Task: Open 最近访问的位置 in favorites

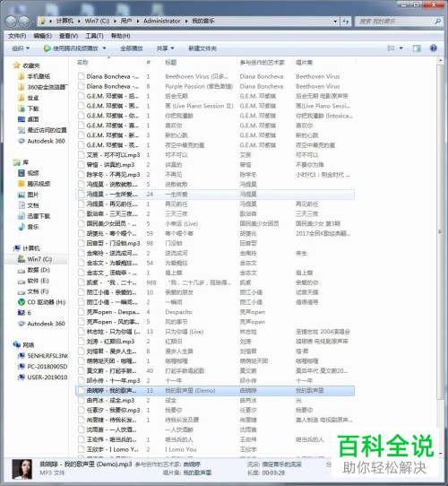Action: coord(42,130)
